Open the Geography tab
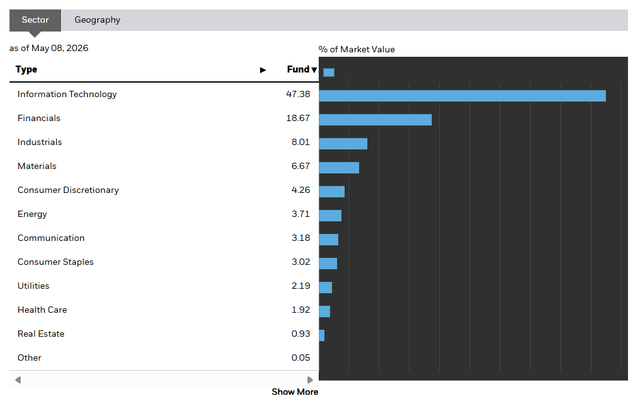This screenshot has height=396, width=640. click(x=97, y=20)
